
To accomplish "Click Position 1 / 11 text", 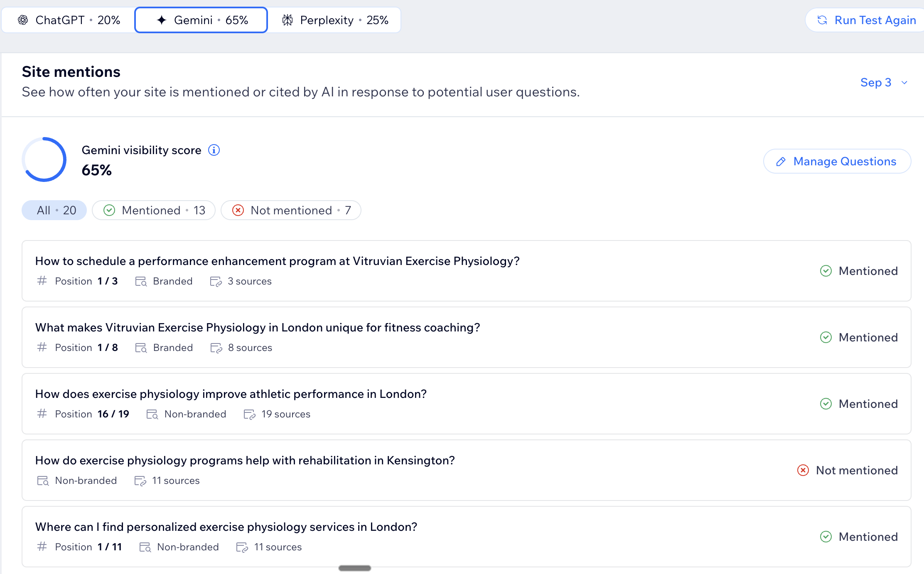I will [x=88, y=547].
